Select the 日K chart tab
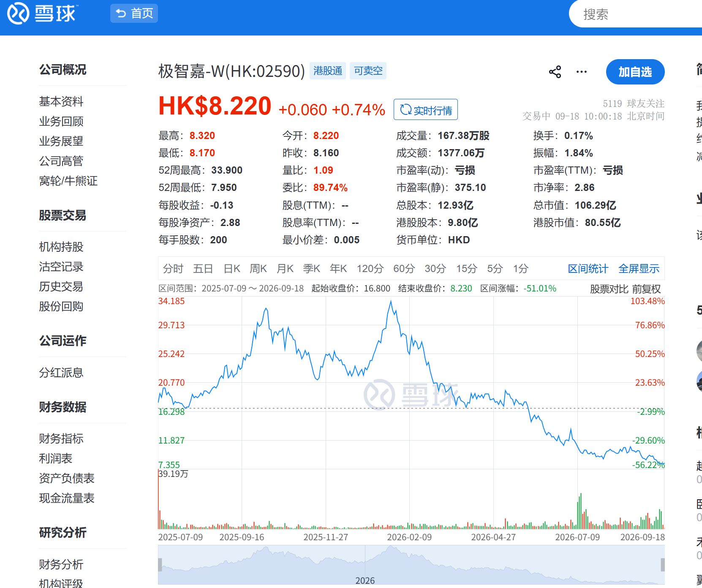The height and width of the screenshot is (588, 702). tap(232, 269)
